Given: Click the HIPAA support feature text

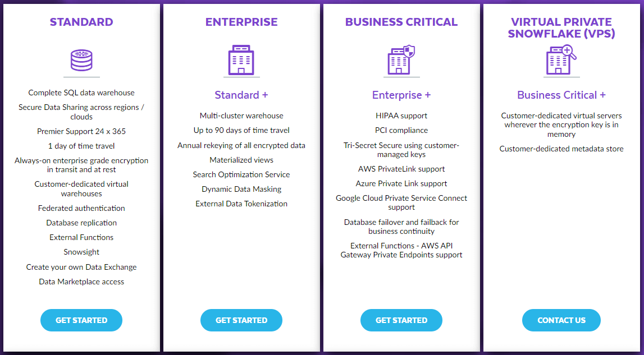Looking at the screenshot, I should [401, 116].
